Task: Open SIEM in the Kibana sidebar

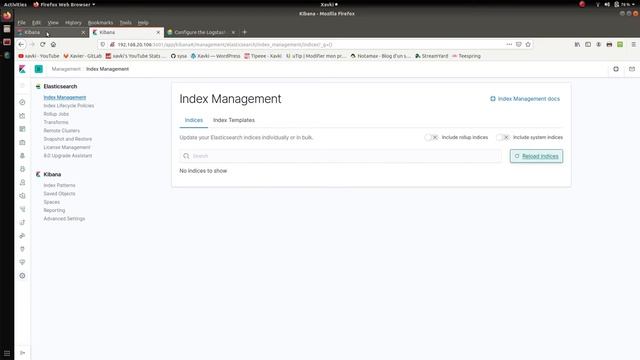Action: pyautogui.click(x=22, y=236)
